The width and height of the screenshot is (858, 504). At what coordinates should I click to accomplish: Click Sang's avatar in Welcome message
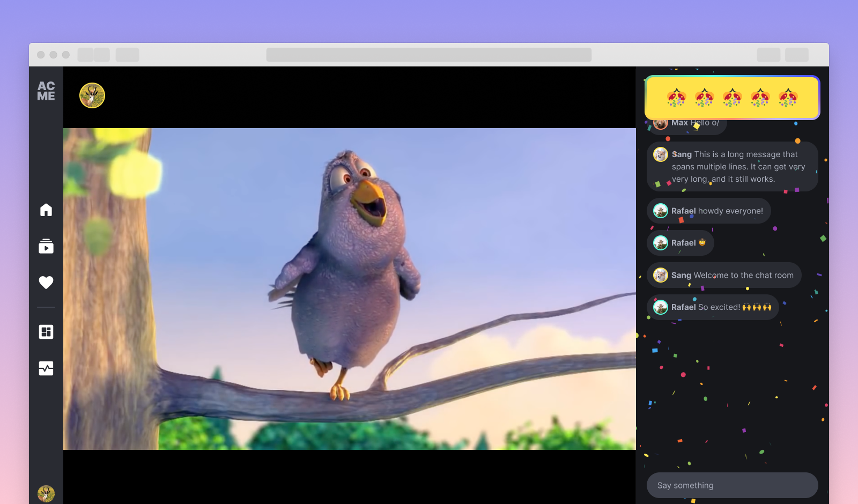pyautogui.click(x=661, y=275)
